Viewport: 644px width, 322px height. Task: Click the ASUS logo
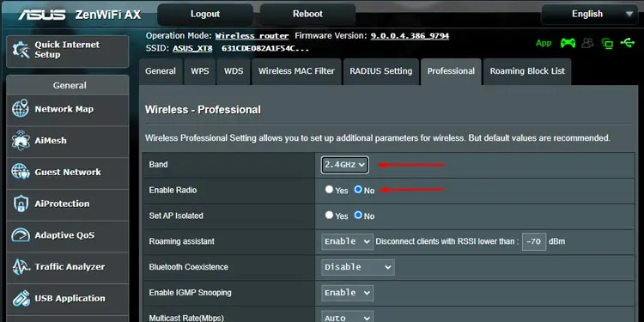coord(41,15)
